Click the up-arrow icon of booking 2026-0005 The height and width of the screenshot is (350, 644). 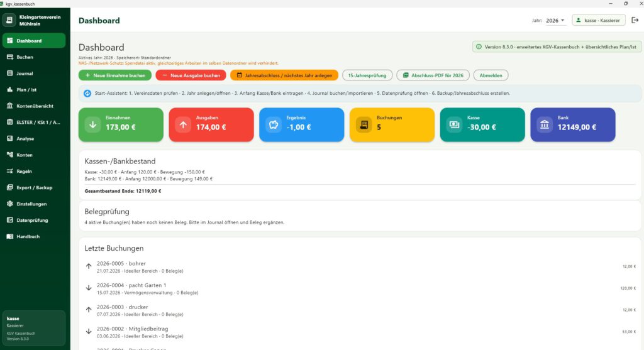coord(89,266)
